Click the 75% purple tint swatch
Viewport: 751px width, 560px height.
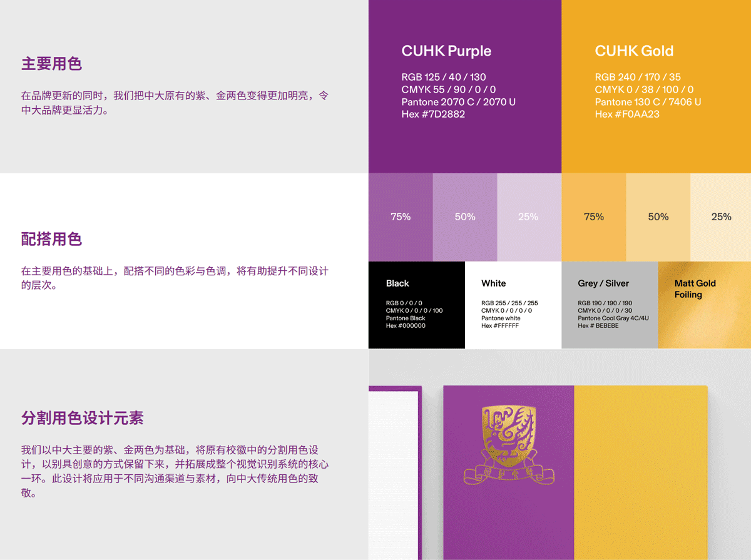pyautogui.click(x=401, y=216)
